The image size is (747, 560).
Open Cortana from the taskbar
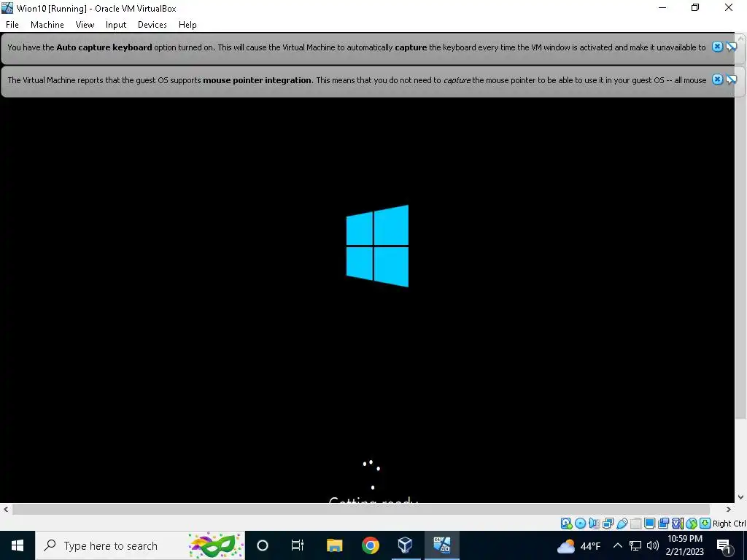(263, 545)
